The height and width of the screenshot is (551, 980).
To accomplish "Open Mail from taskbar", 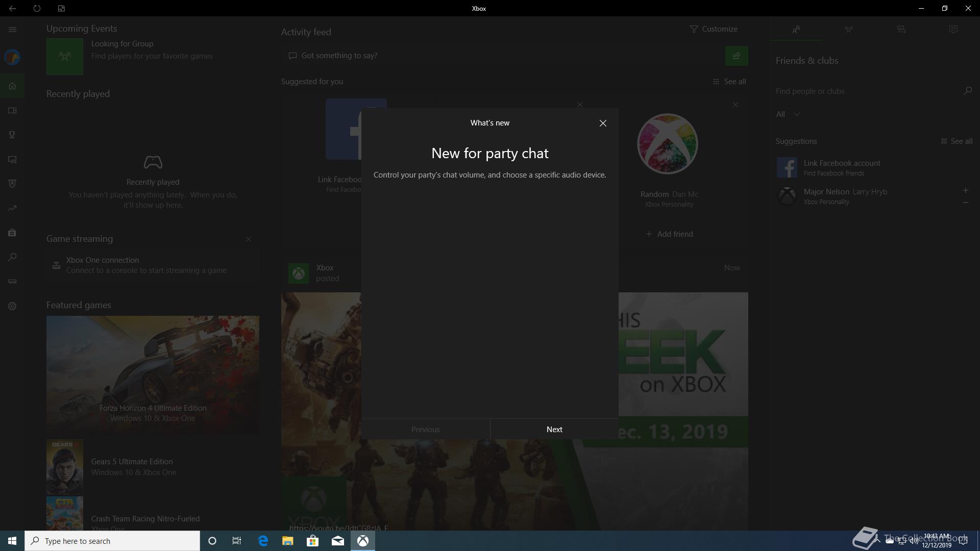I will (338, 541).
